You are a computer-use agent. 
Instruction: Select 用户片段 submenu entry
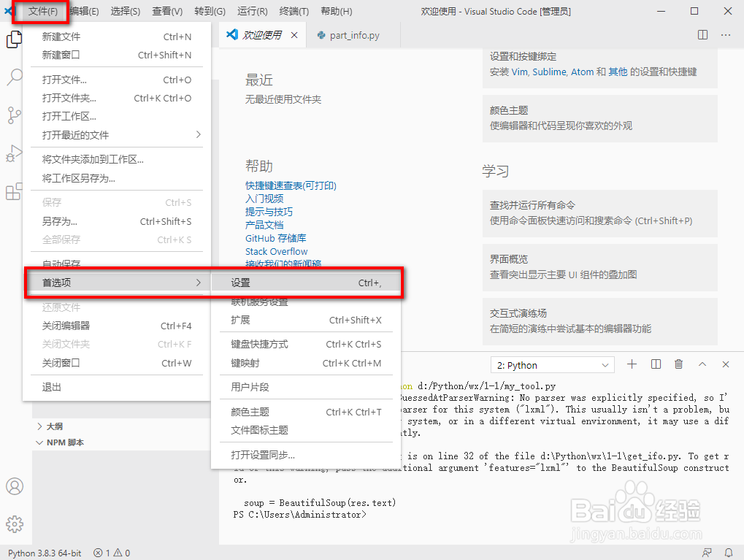pos(306,387)
